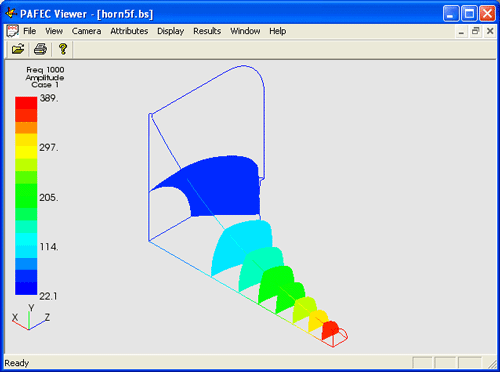Restore the inner document window size
The height and width of the screenshot is (372, 500).
(476, 31)
